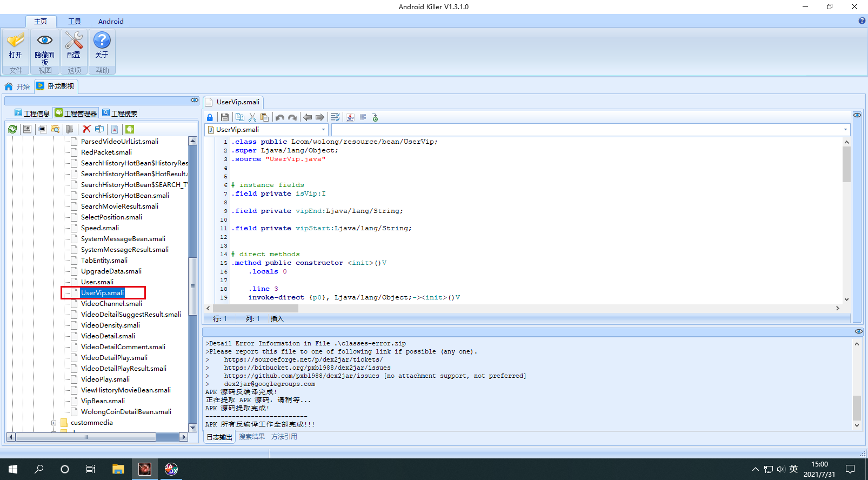
Task: Click the code editor horizontal scrollbar thumb
Action: click(255, 308)
